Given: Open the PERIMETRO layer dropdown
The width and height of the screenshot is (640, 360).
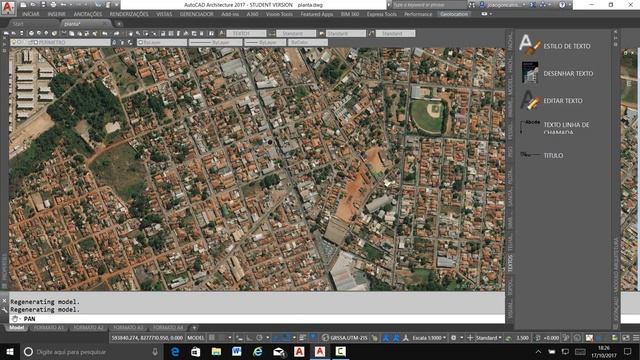Looking at the screenshot, I should click(x=60, y=42).
